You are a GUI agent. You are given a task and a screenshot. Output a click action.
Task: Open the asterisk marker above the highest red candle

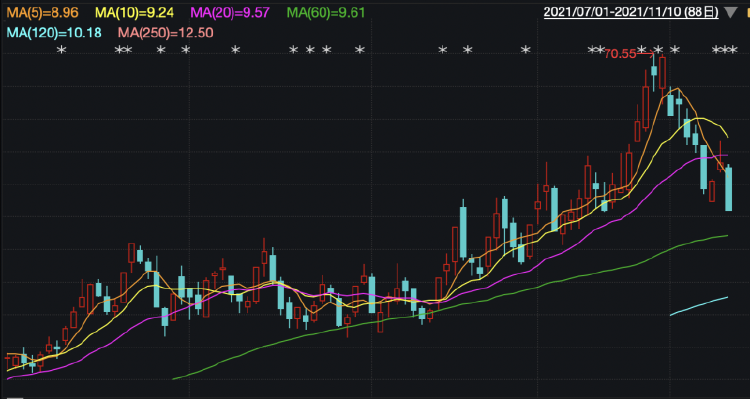pyautogui.click(x=659, y=50)
